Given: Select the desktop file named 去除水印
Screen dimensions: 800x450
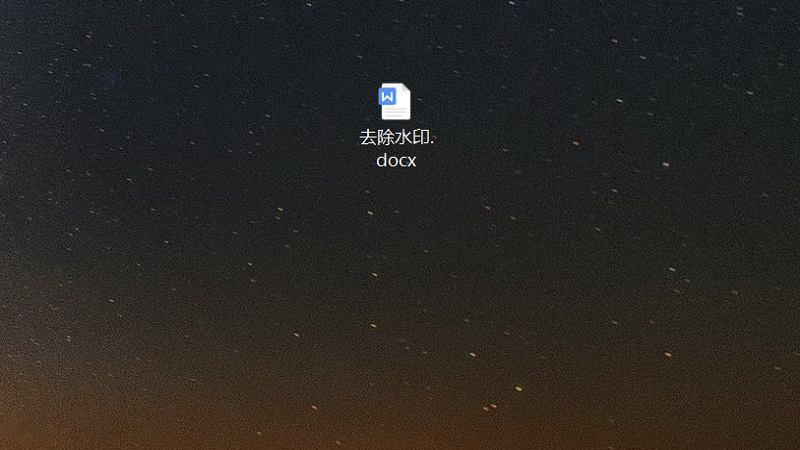Looking at the screenshot, I should click(x=395, y=102).
